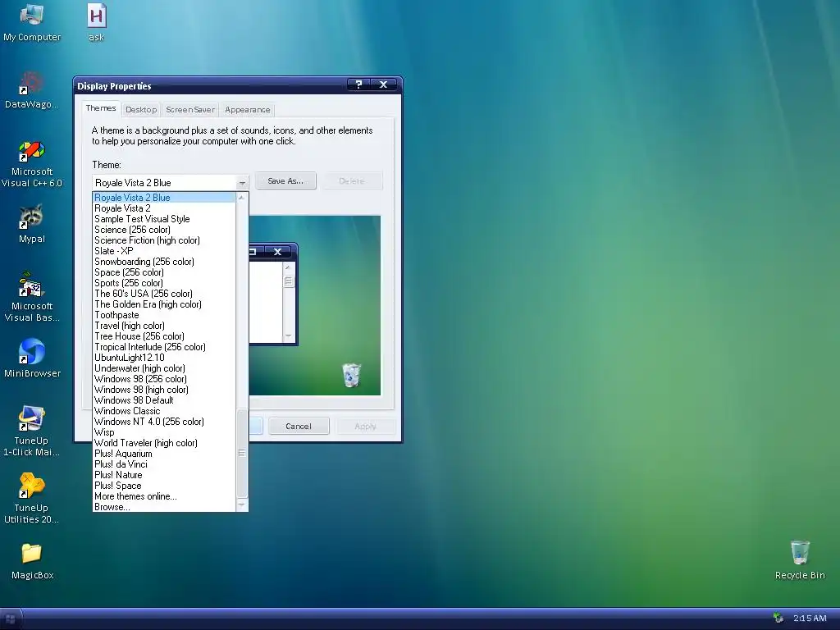Select World Traveler (high color) theme
840x630 pixels.
pos(164,443)
